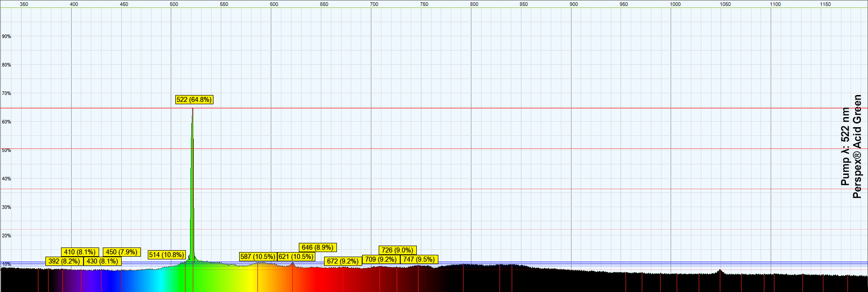Image resolution: width=868 pixels, height=292 pixels.
Task: Click the 747 (9.5%) label
Action: tap(419, 259)
